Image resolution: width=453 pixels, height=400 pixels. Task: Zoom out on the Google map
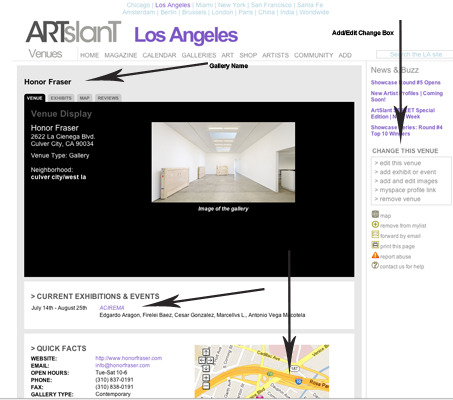point(206,386)
